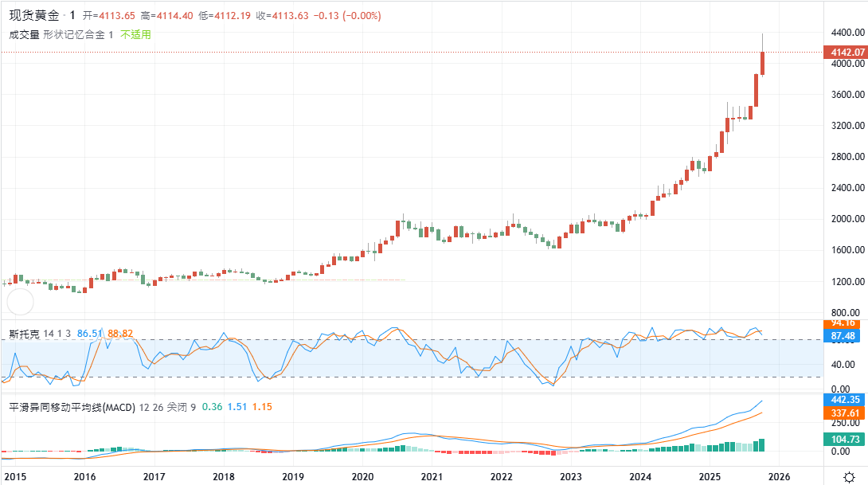868x485 pixels.
Task: Click the 4400.00 level on the price axis
Action: tap(847, 33)
